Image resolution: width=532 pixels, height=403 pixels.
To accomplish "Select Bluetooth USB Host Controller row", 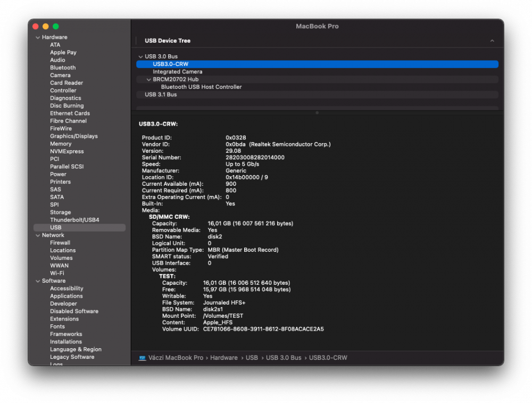I will pyautogui.click(x=317, y=87).
